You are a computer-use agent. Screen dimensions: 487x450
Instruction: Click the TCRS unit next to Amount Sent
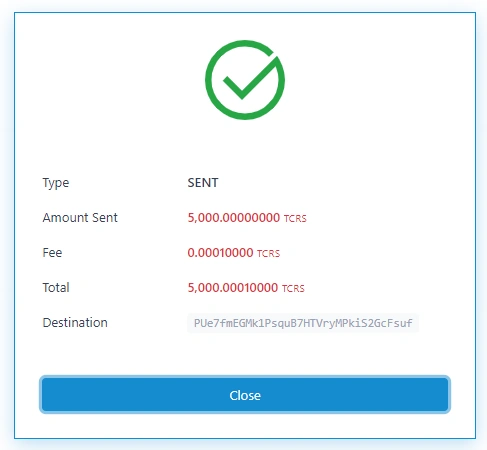295,219
